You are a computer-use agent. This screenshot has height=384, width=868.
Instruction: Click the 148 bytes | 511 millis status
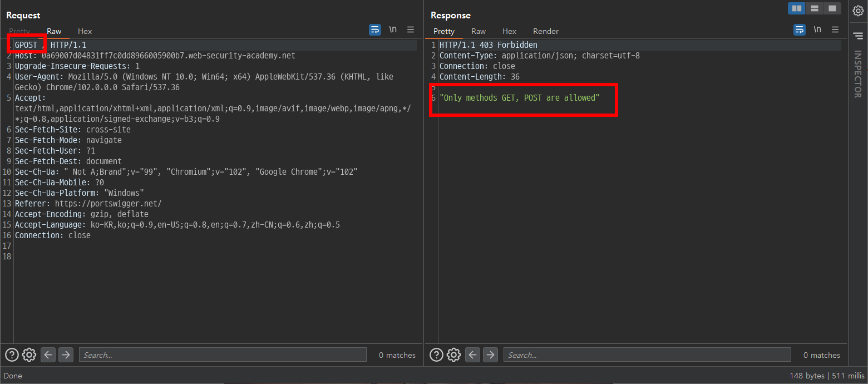pos(827,376)
